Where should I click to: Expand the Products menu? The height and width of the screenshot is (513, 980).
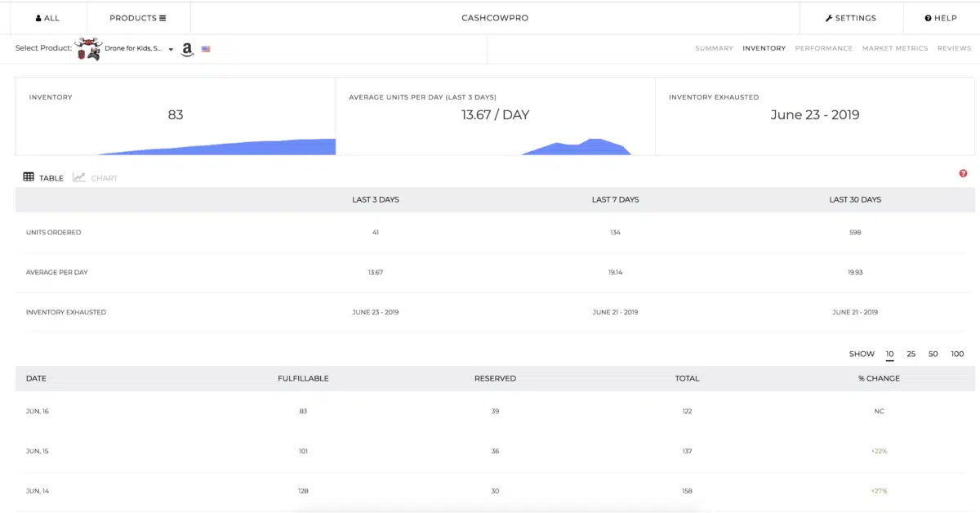pyautogui.click(x=137, y=18)
